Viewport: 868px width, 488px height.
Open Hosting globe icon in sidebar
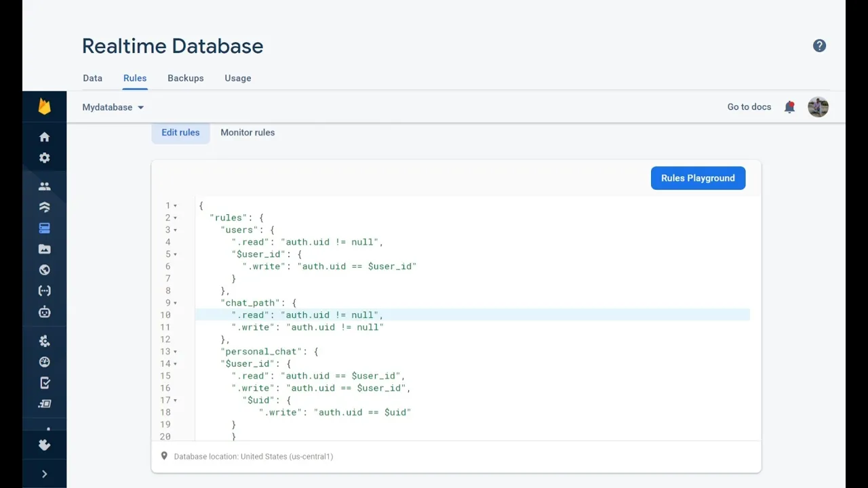(x=45, y=270)
